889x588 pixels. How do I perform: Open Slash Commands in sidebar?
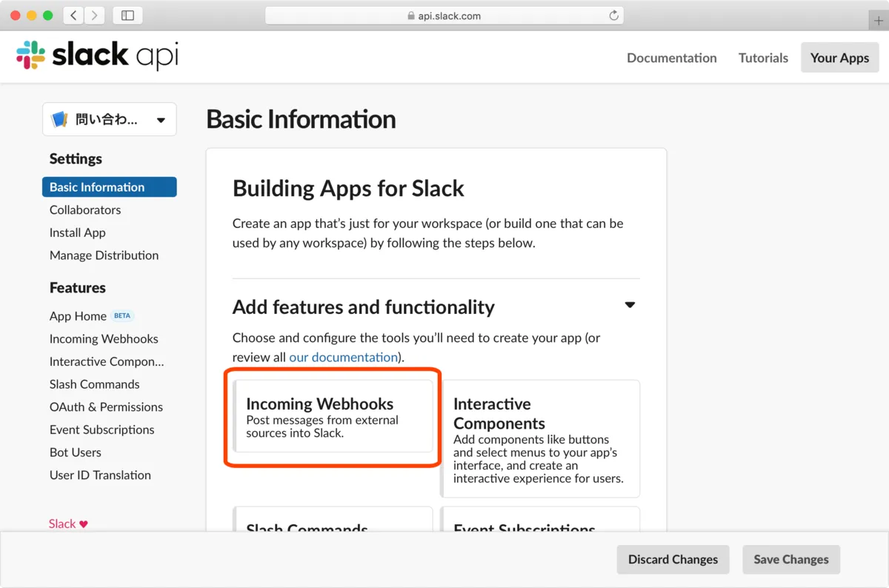point(94,384)
